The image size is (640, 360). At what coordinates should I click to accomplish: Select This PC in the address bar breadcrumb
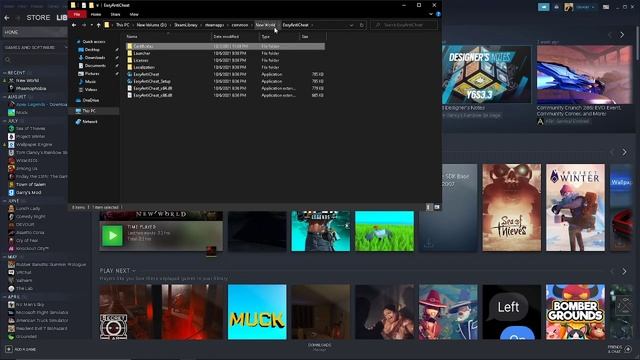pos(122,25)
